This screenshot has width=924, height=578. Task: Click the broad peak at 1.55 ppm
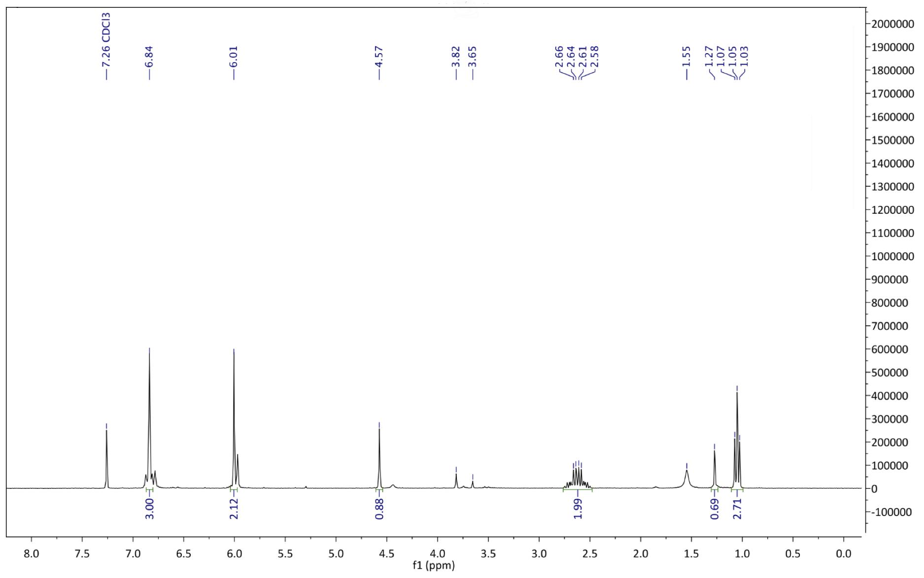pos(686,478)
